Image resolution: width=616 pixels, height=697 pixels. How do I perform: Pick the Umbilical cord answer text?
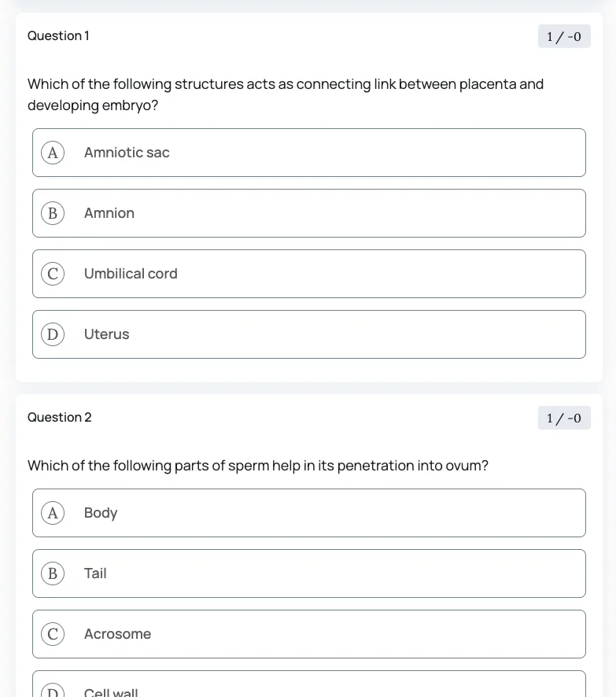coord(131,274)
